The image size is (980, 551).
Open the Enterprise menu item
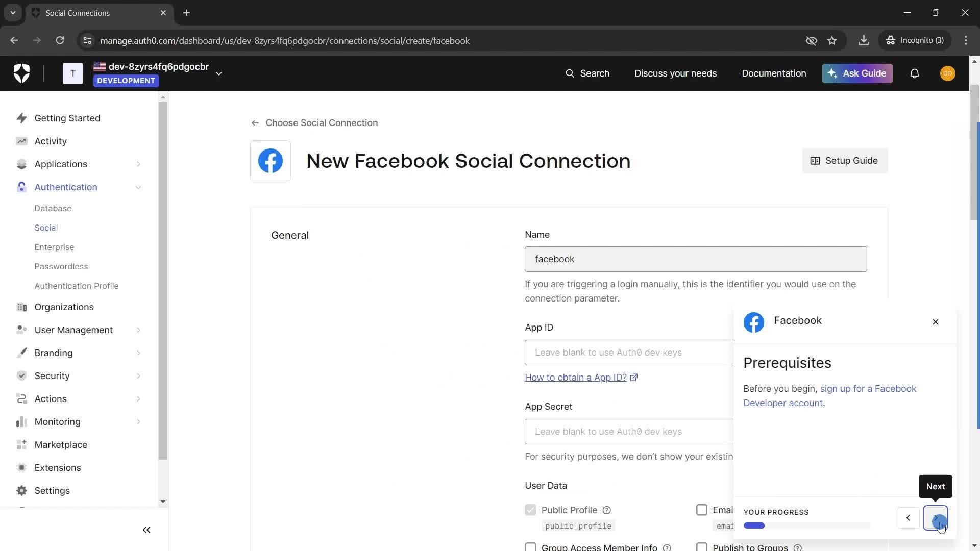(x=54, y=247)
